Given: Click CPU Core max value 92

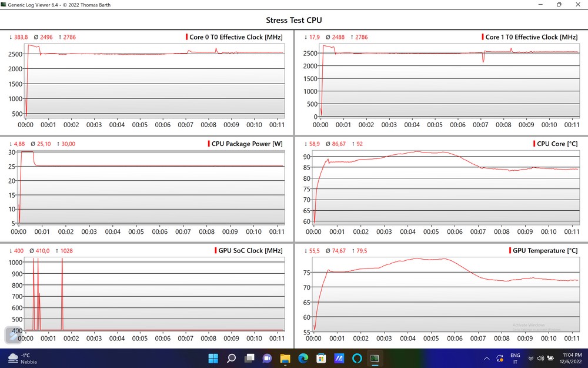Looking at the screenshot, I should [x=359, y=144].
